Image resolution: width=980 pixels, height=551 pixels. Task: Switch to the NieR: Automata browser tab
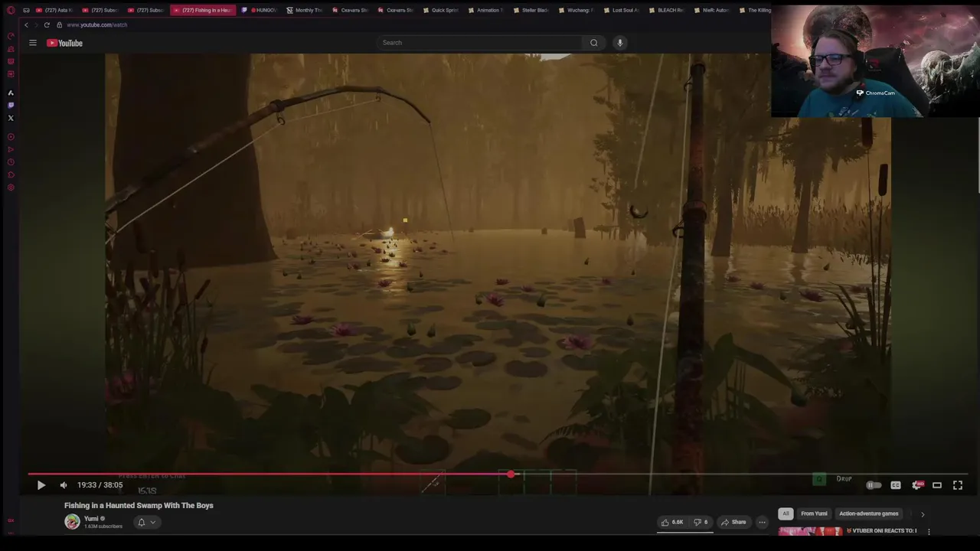[x=711, y=10]
